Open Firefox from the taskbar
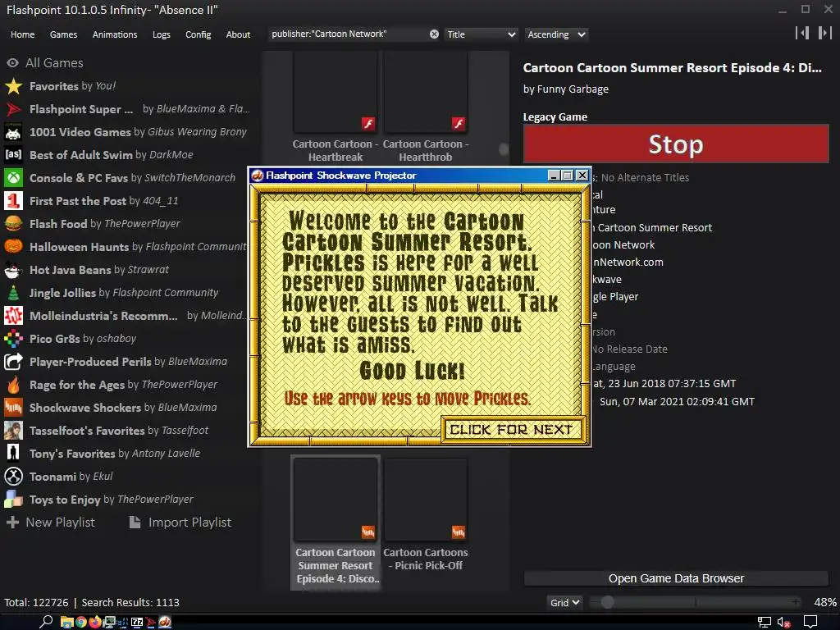 coord(95,622)
